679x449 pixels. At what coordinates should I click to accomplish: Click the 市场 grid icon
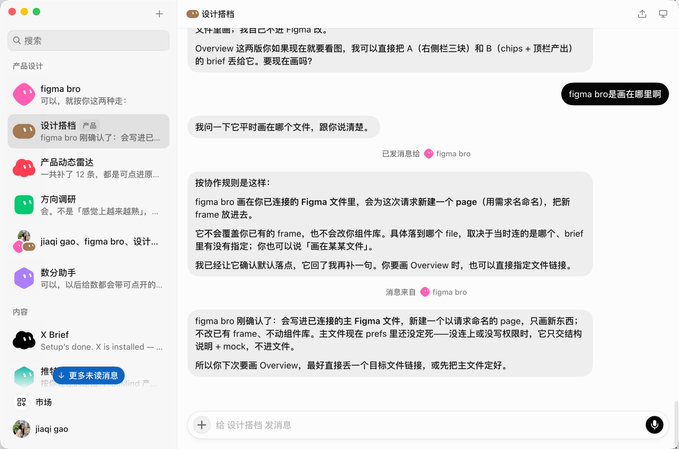21,402
